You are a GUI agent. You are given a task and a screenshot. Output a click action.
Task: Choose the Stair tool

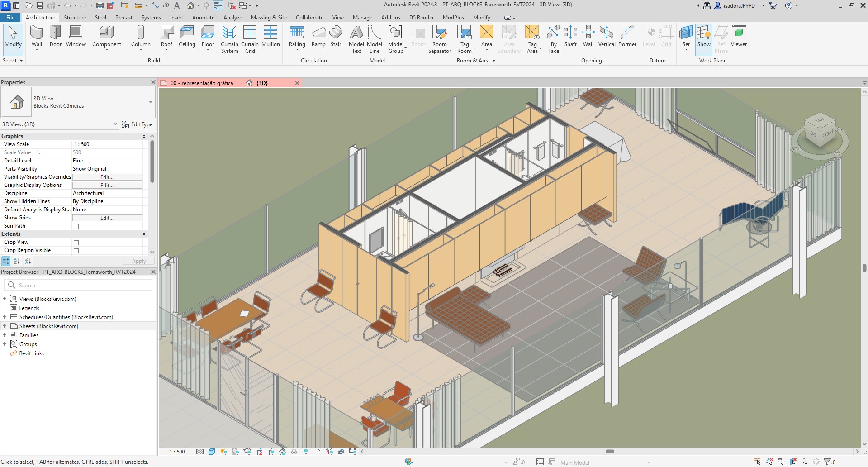pos(336,36)
